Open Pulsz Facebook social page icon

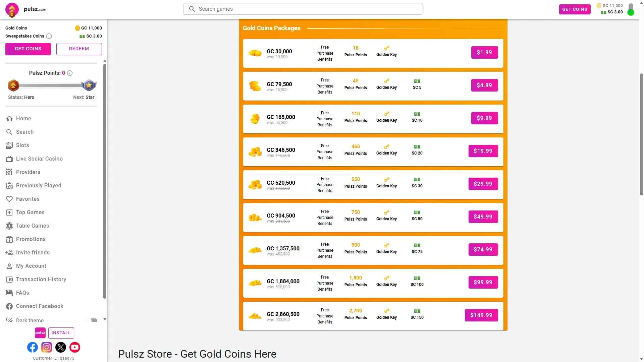click(x=33, y=347)
